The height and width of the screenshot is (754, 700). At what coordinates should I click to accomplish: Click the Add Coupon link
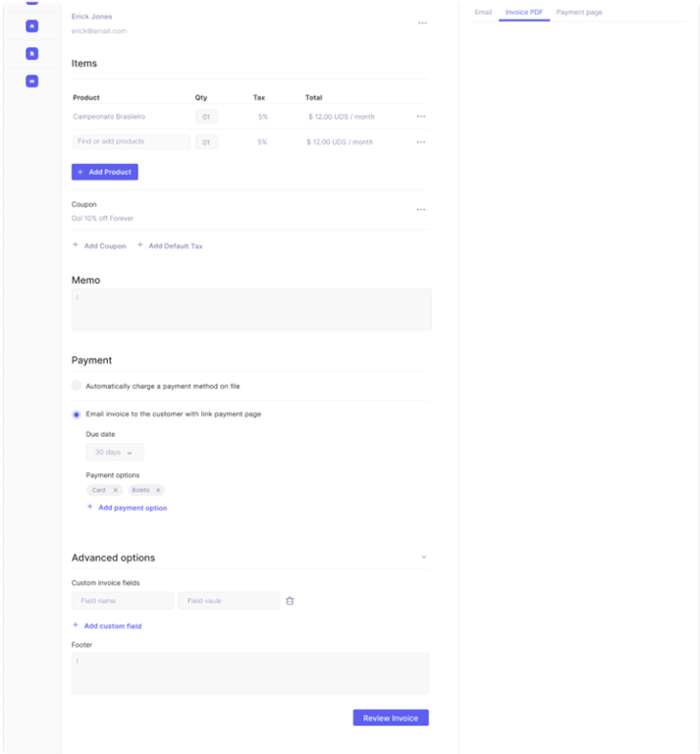(99, 245)
